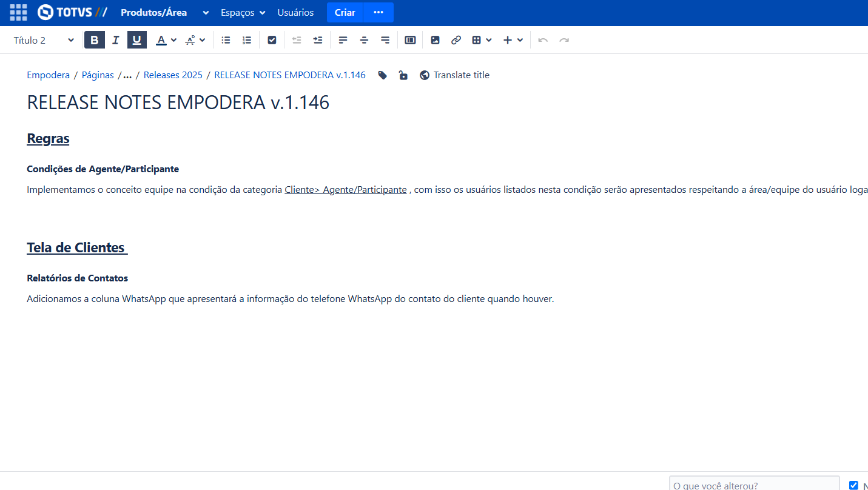Open the Páginas breadcrumb link
Viewport: 868px width, 490px height.
[98, 75]
